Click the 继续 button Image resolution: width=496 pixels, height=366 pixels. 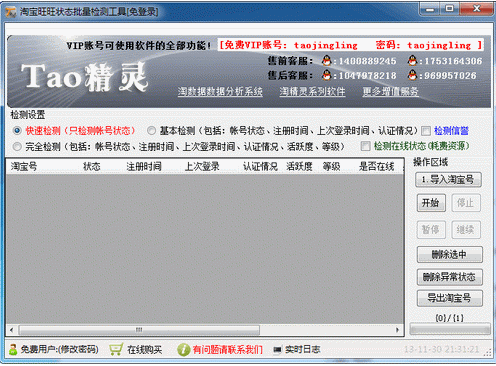point(466,229)
